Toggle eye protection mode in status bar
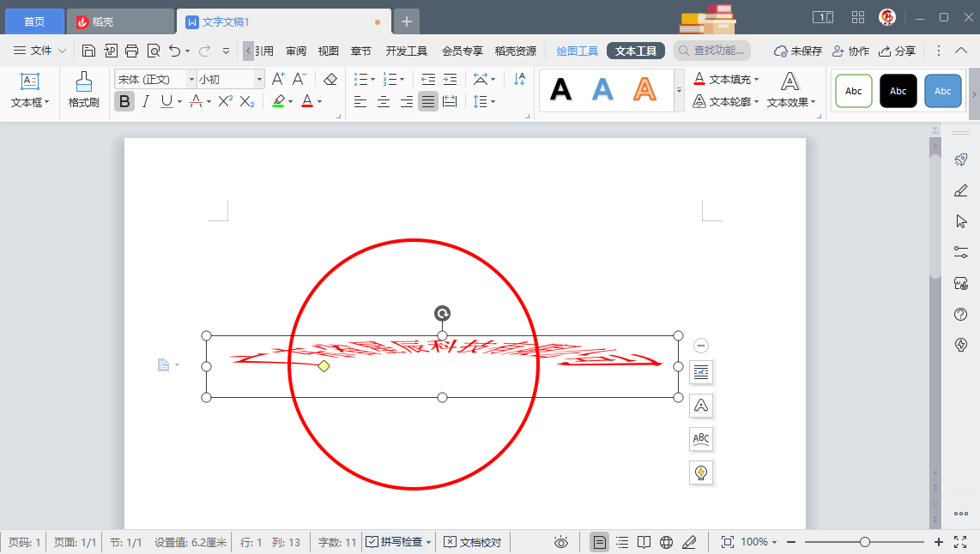Viewport: 980px width, 554px height. (x=561, y=542)
